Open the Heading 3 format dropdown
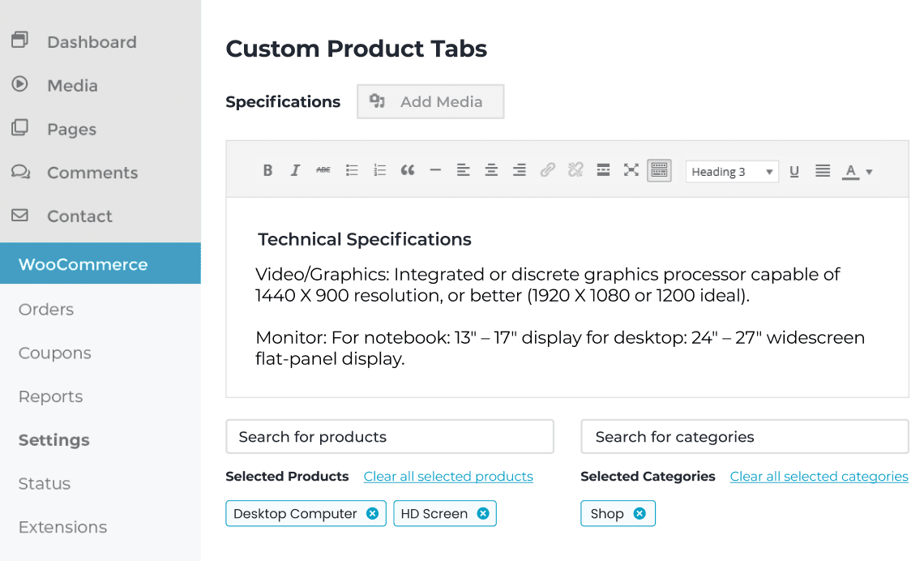The width and height of the screenshot is (924, 561). coord(732,171)
